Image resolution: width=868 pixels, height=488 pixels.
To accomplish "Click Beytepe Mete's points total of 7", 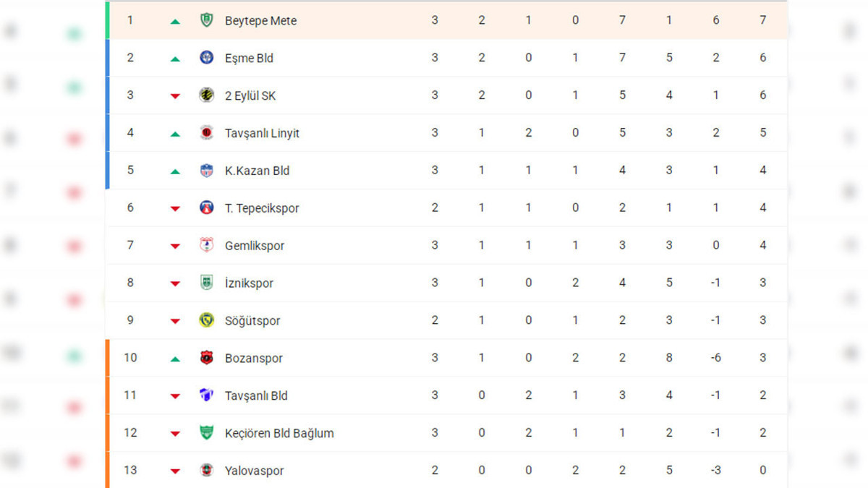I will click(763, 20).
